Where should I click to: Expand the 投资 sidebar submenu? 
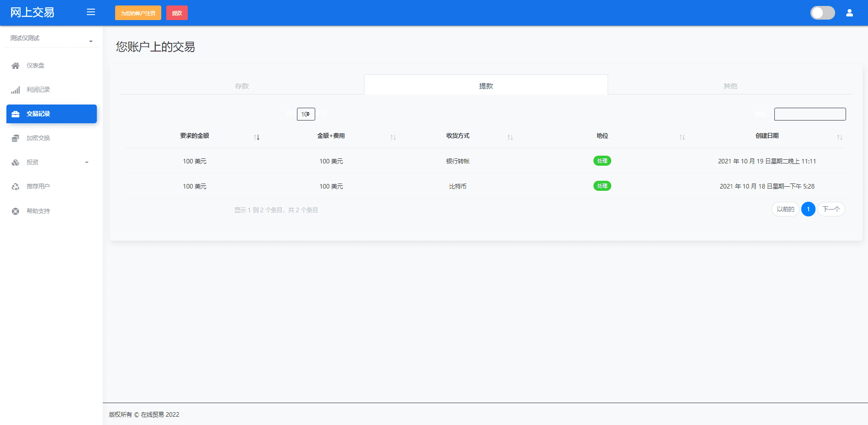(x=86, y=163)
